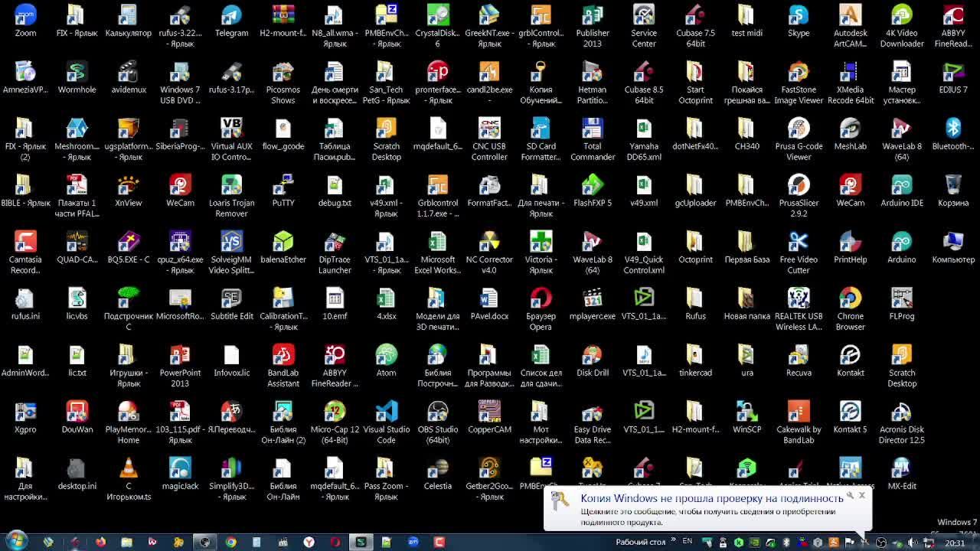The image size is (980, 551).
Task: Open the Rufus folder
Action: click(x=695, y=304)
